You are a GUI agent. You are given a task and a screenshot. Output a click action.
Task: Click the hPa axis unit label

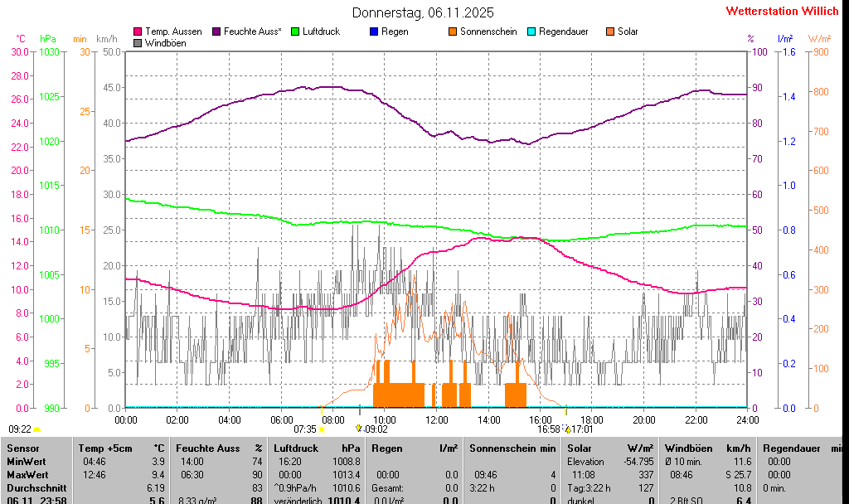click(x=48, y=39)
